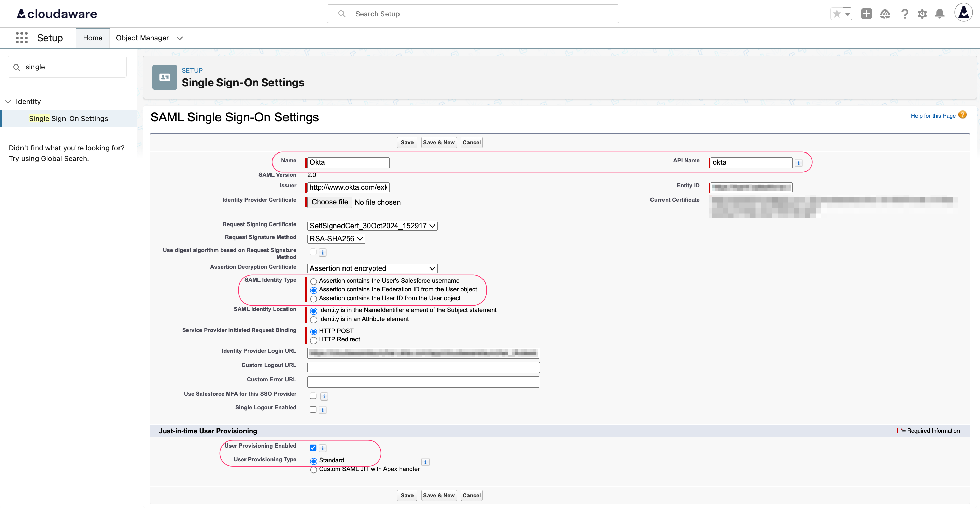Switch to the Object Manager tab
The height and width of the screenshot is (509, 980).
coord(142,38)
